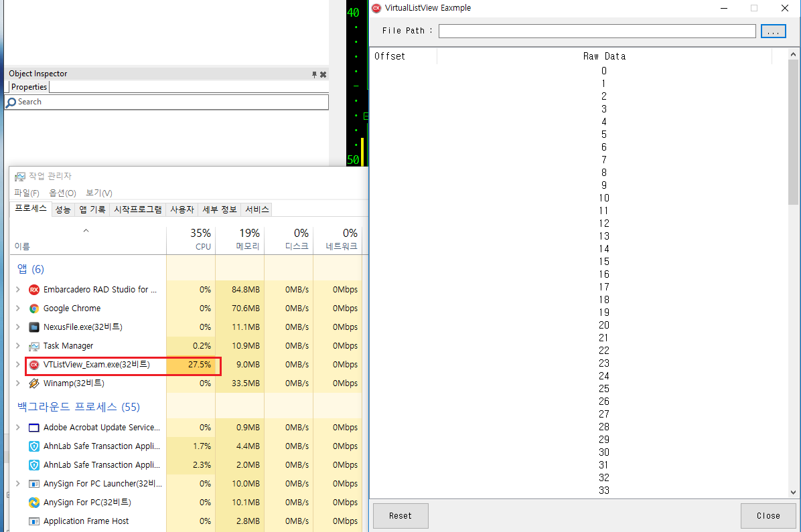The image size is (801, 532).
Task: Click the VTListView_Exam.exe process icon
Action: [34, 365]
